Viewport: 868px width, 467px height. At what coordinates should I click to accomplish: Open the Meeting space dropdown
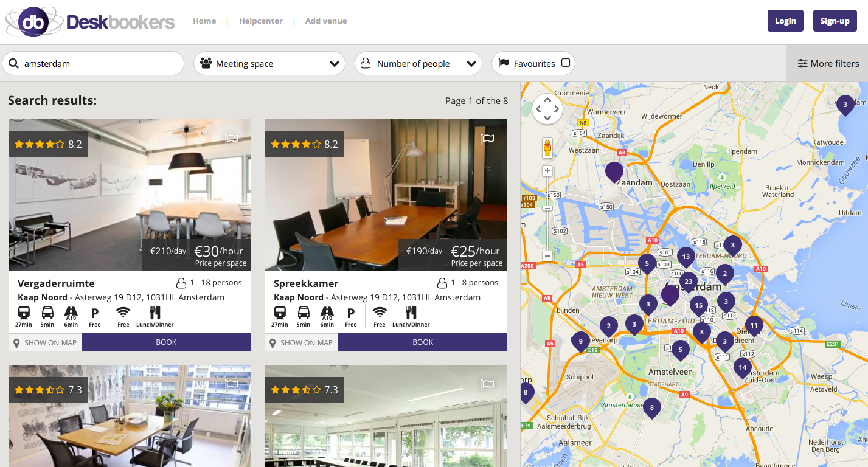click(269, 63)
